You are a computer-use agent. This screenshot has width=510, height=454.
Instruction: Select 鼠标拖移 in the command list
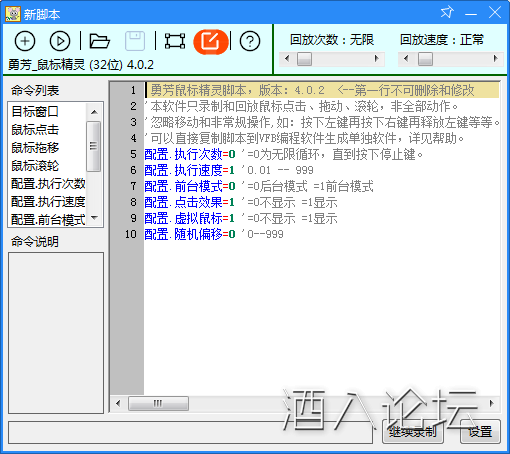pos(35,147)
